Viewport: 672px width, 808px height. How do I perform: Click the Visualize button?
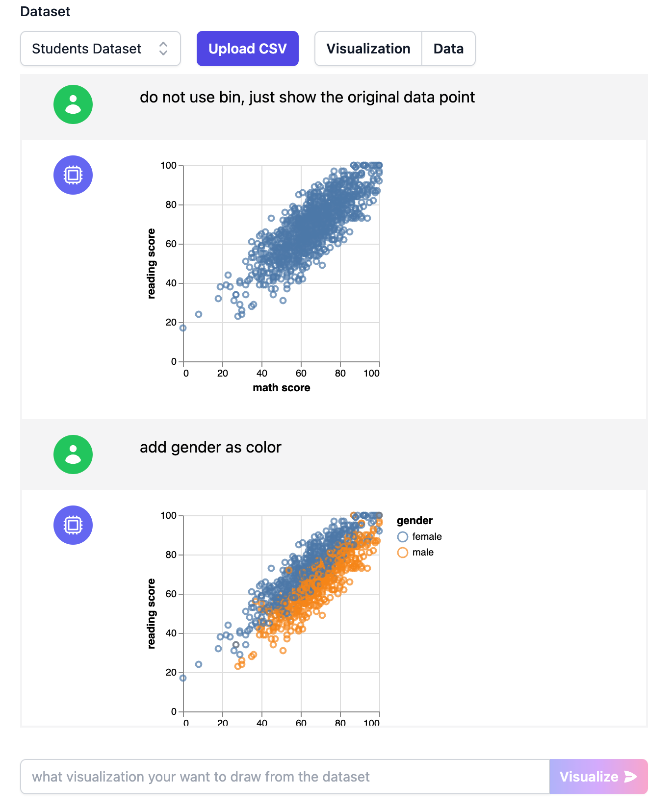(598, 777)
